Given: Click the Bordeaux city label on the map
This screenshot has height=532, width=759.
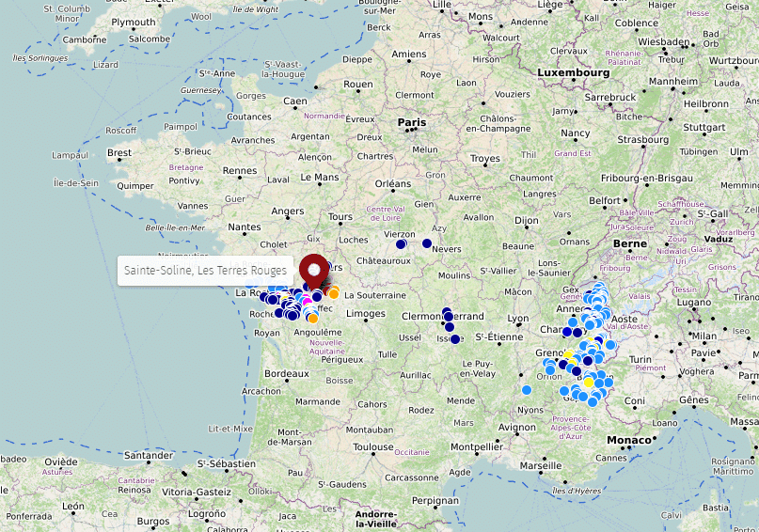Looking at the screenshot, I should click(287, 373).
